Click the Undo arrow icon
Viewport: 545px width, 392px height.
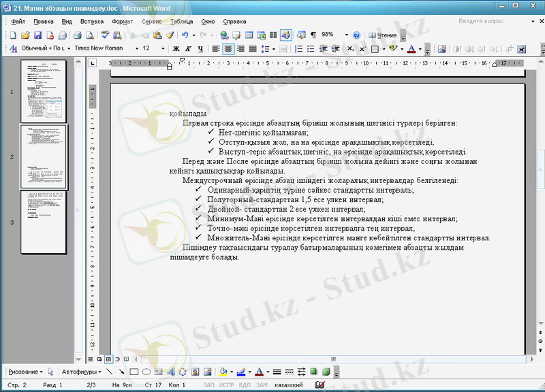pos(185,35)
